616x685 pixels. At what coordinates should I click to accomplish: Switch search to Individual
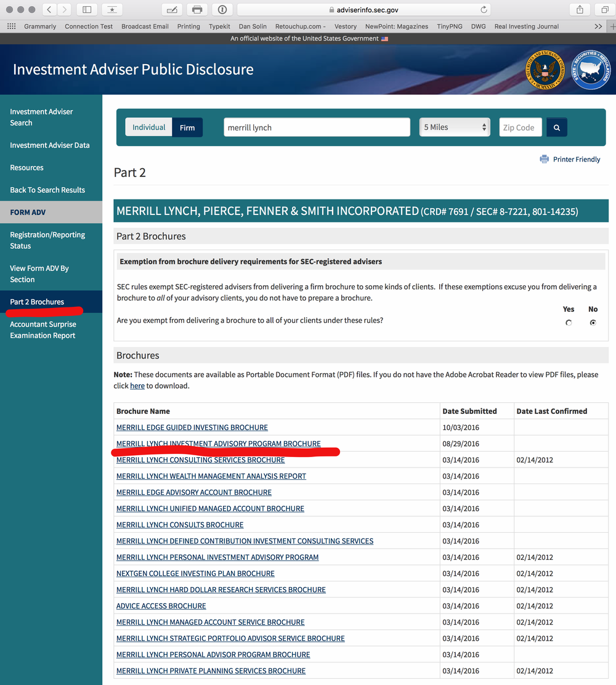click(148, 127)
